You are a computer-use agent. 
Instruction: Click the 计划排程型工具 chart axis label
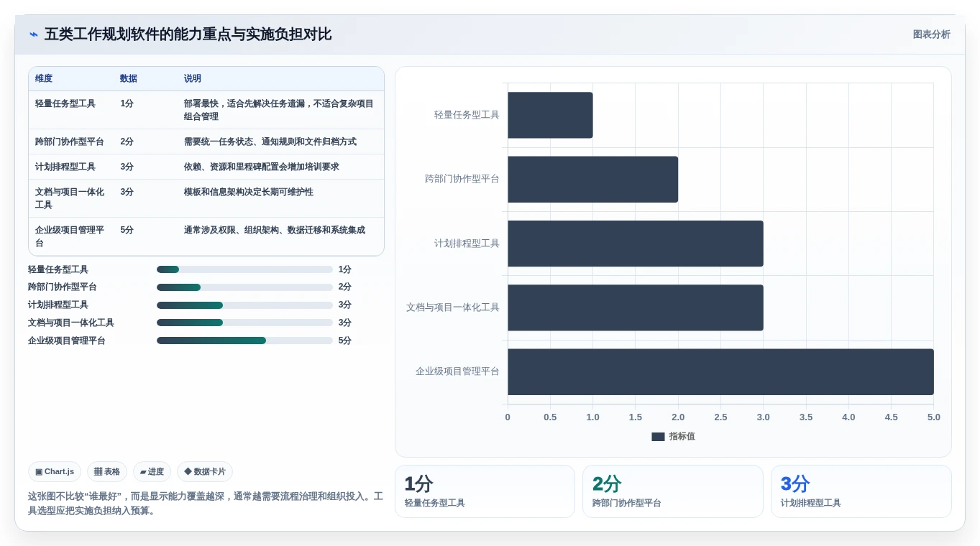click(x=467, y=244)
